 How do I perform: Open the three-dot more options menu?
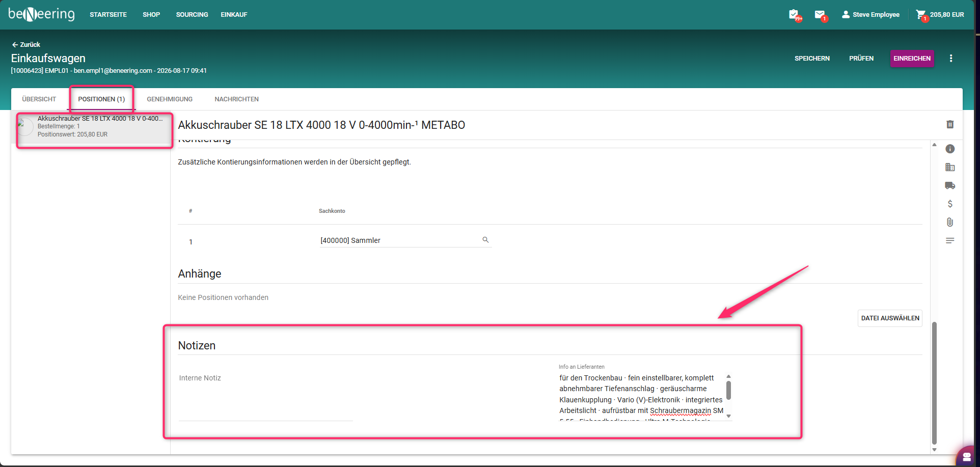pos(951,59)
